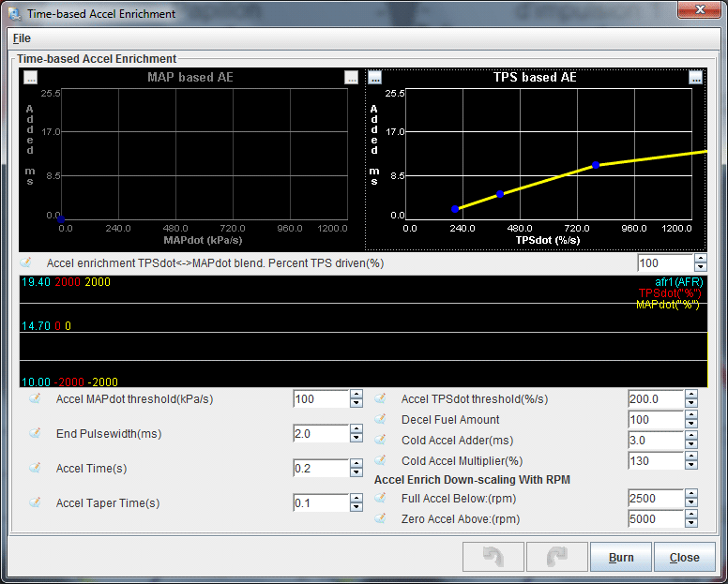Open the File menu
The height and width of the screenshot is (584, 728).
pos(22,38)
